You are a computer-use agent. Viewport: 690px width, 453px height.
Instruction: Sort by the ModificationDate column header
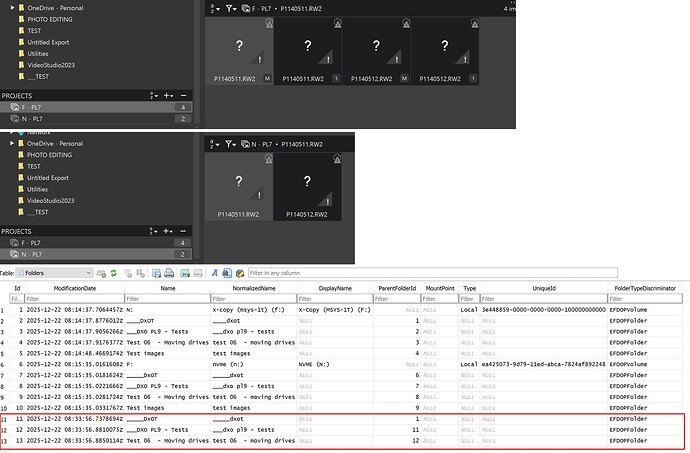(x=69, y=287)
